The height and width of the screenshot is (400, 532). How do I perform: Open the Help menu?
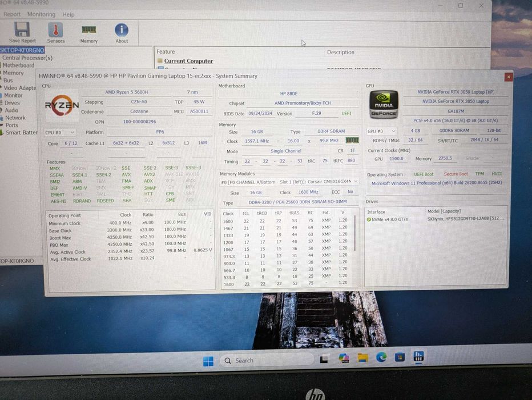[68, 14]
